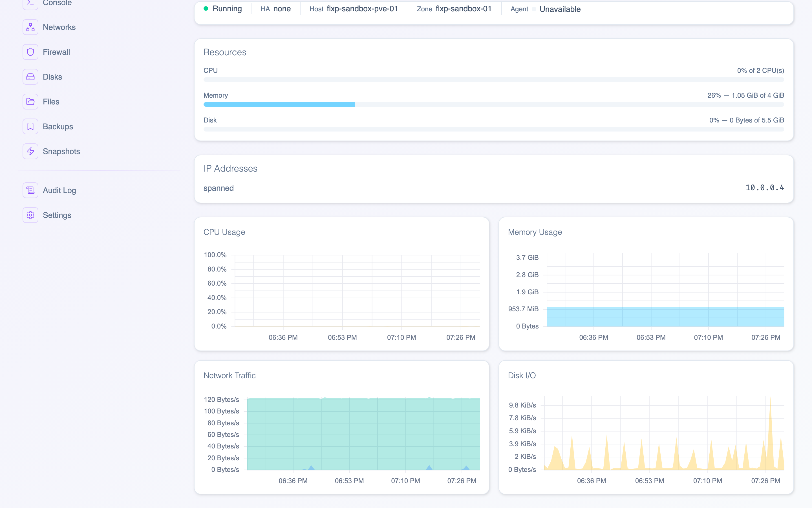
Task: Click the 1.05 GiB of 4 GiB text
Action: click(758, 95)
